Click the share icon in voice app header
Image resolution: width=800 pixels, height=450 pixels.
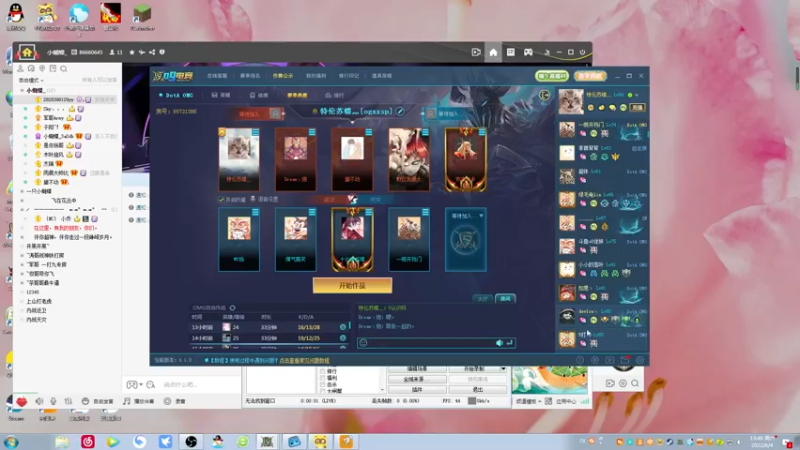(x=152, y=52)
